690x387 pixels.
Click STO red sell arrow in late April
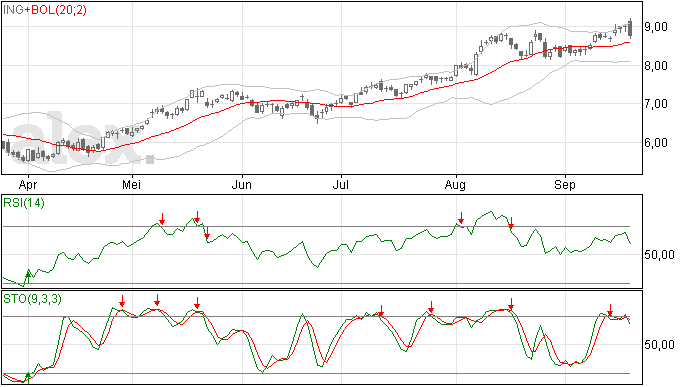[x=122, y=301]
